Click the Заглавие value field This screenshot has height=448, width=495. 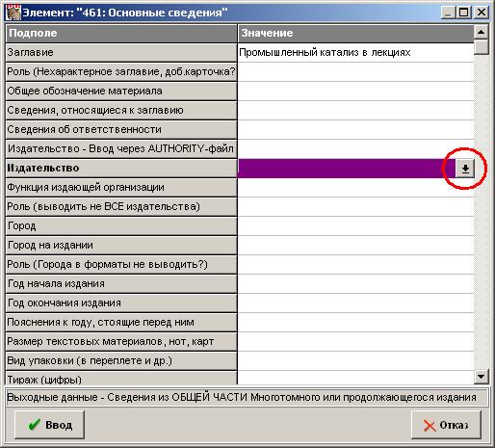pos(355,52)
